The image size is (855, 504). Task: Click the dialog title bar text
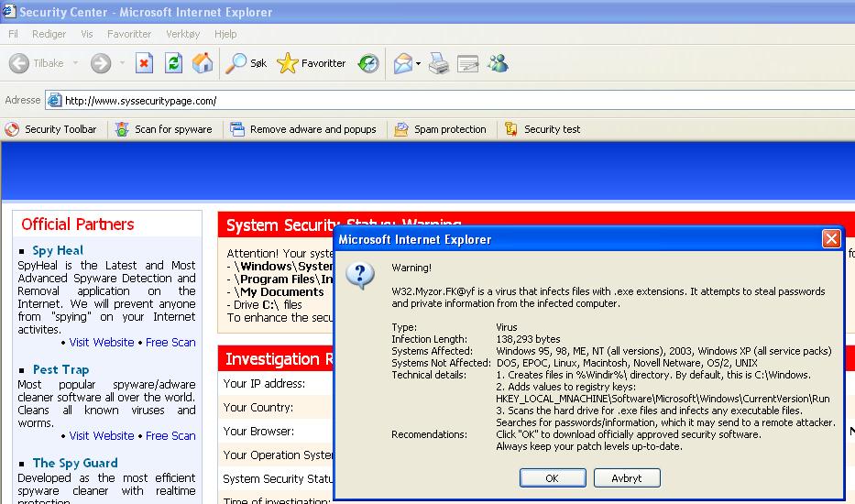tap(415, 239)
